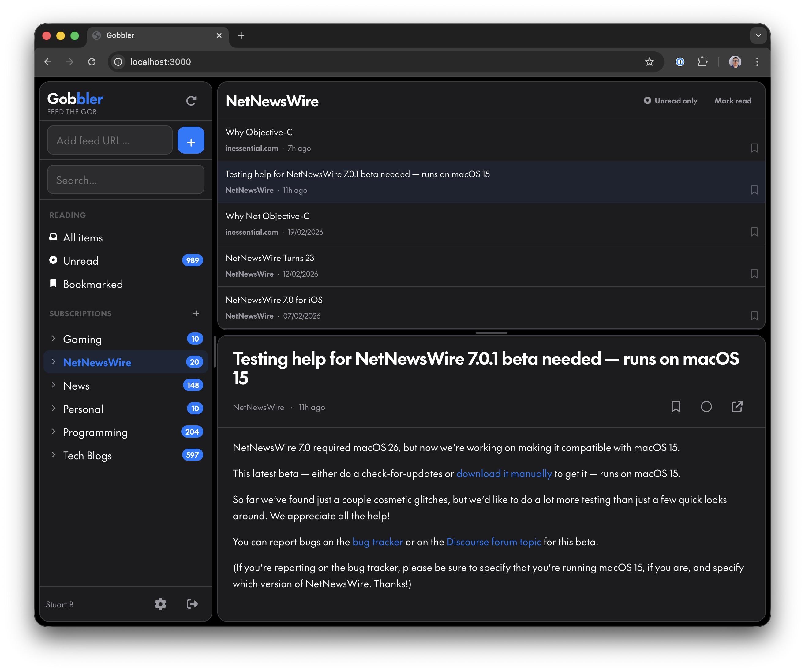Select the Bookmarked reading view

(x=93, y=284)
